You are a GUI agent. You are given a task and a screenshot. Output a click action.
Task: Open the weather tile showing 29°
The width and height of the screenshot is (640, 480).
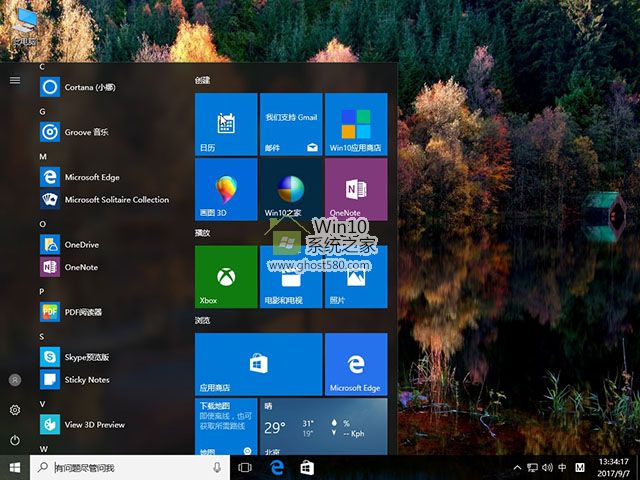click(324, 427)
